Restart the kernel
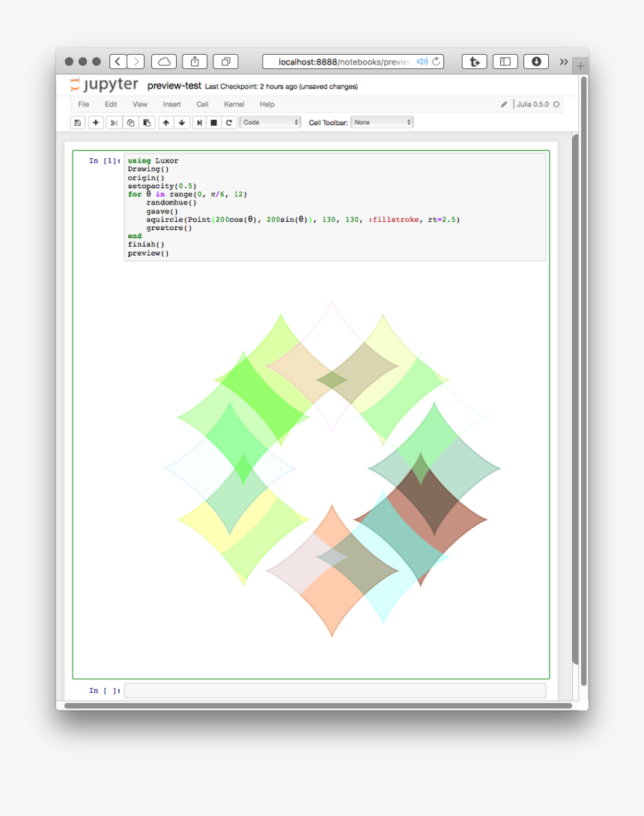 (228, 122)
